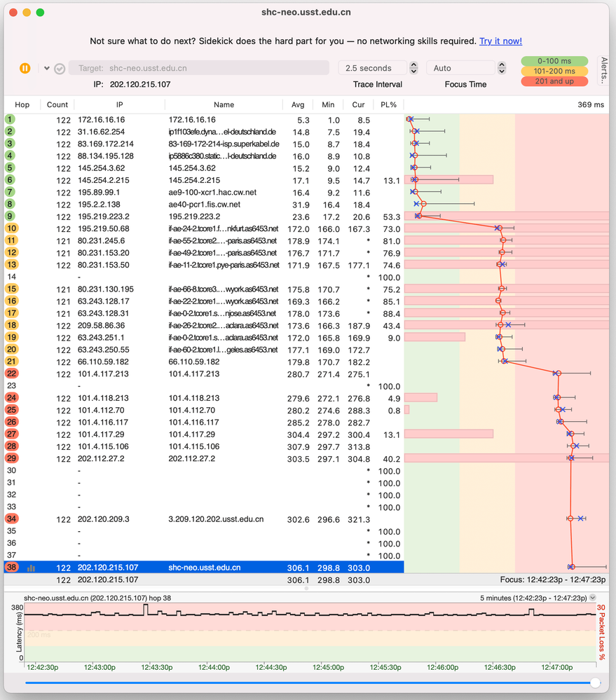Click the red hop 34 badge
The width and height of the screenshot is (616, 700).
click(11, 519)
